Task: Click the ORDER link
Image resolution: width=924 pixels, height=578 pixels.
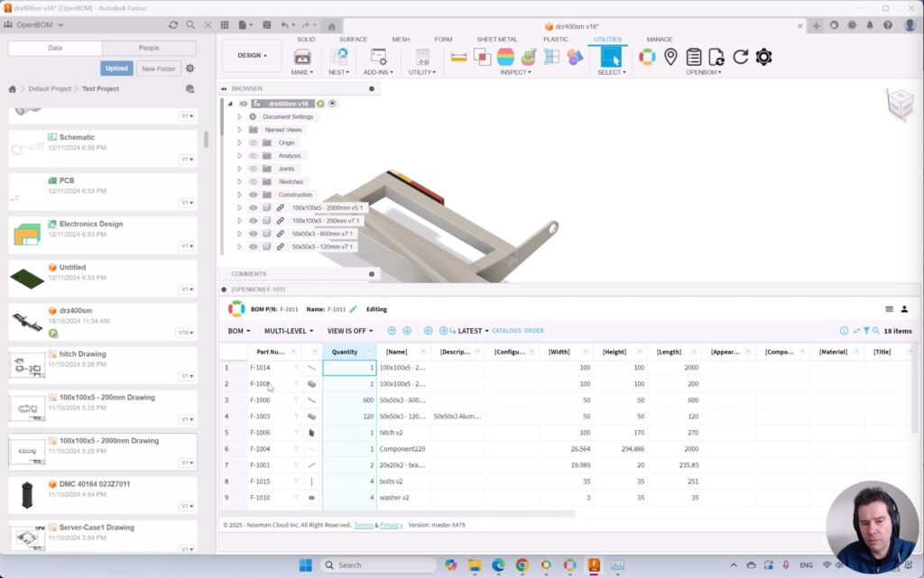Action: click(x=534, y=331)
